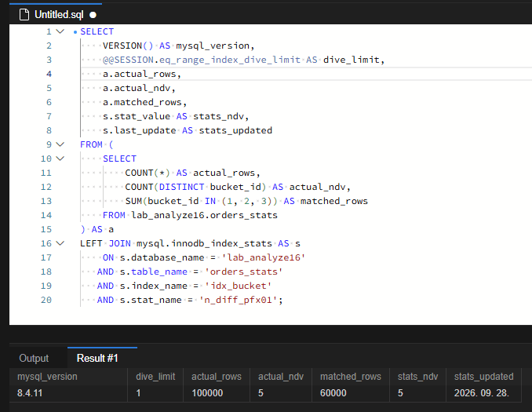The width and height of the screenshot is (532, 412).
Task: Click line number 14 in the gutter
Action: click(x=46, y=215)
